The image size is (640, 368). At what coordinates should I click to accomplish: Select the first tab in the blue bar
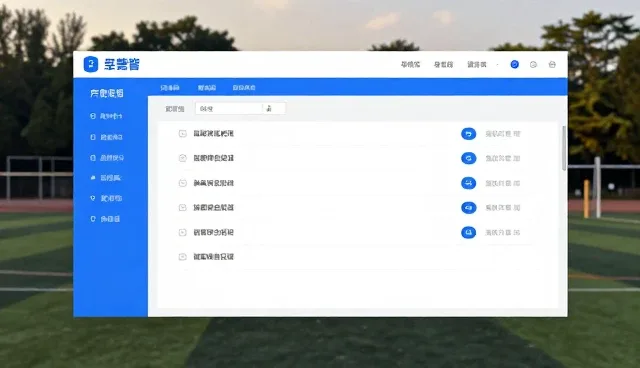(x=170, y=88)
